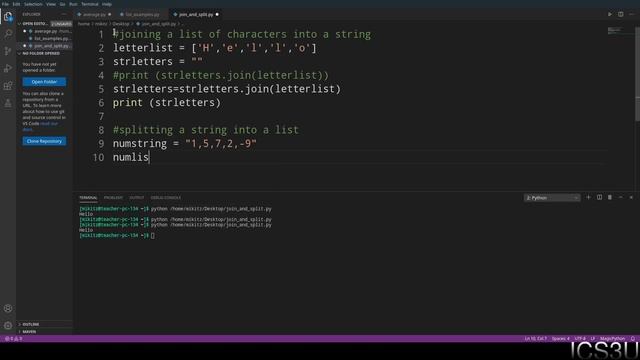
Task: Place cursor at end of line 10 'numlis'
Action: click(149, 157)
